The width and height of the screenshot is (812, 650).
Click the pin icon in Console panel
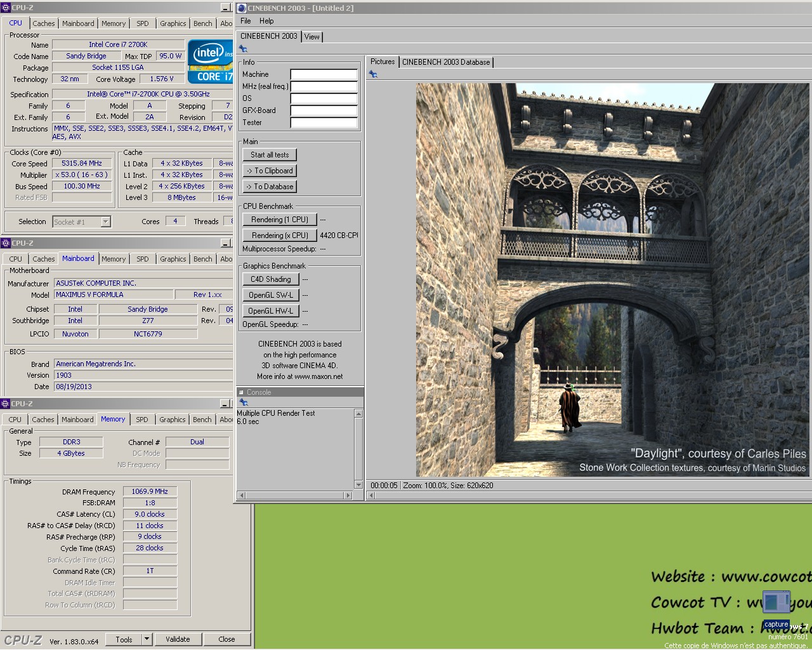click(x=243, y=402)
